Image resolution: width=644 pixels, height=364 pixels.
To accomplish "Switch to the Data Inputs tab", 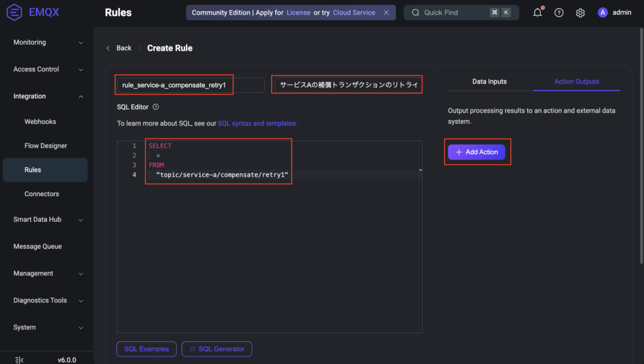I will [x=489, y=82].
